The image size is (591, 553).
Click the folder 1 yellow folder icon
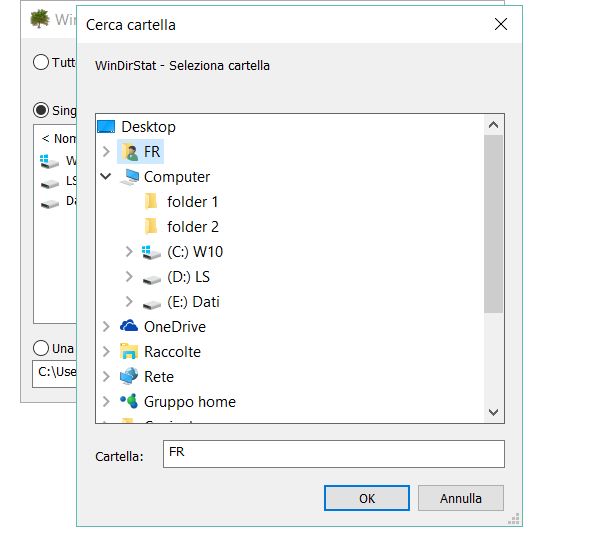point(151,201)
